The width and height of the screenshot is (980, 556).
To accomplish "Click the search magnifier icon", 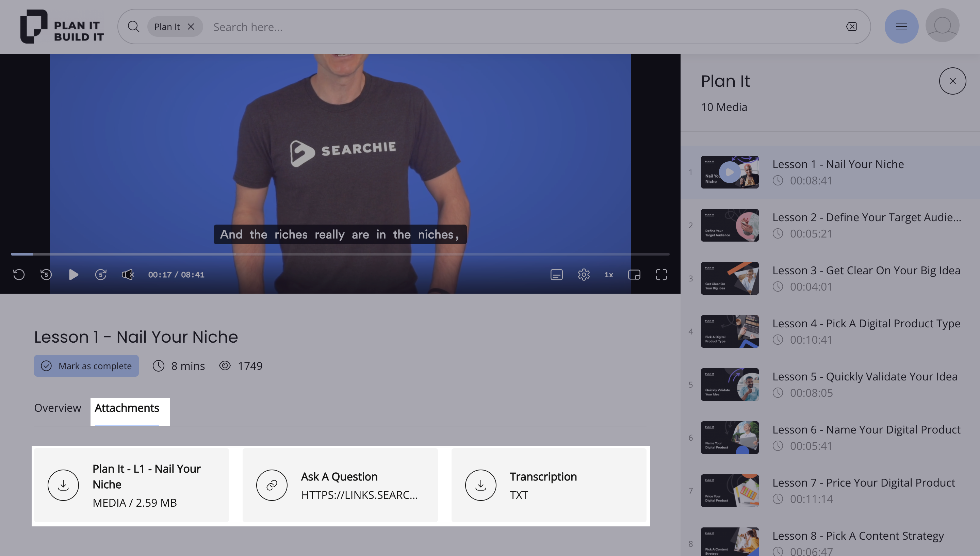I will pos(134,27).
